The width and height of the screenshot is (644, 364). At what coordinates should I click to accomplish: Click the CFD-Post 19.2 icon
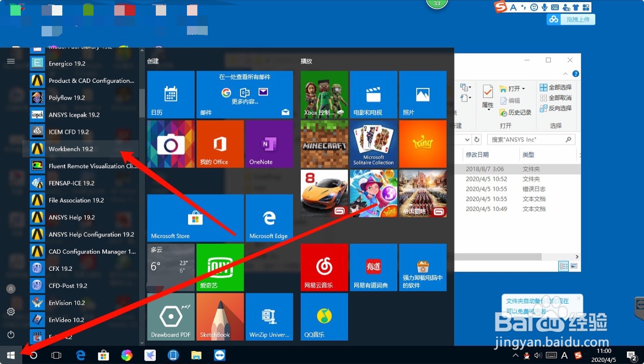(37, 285)
